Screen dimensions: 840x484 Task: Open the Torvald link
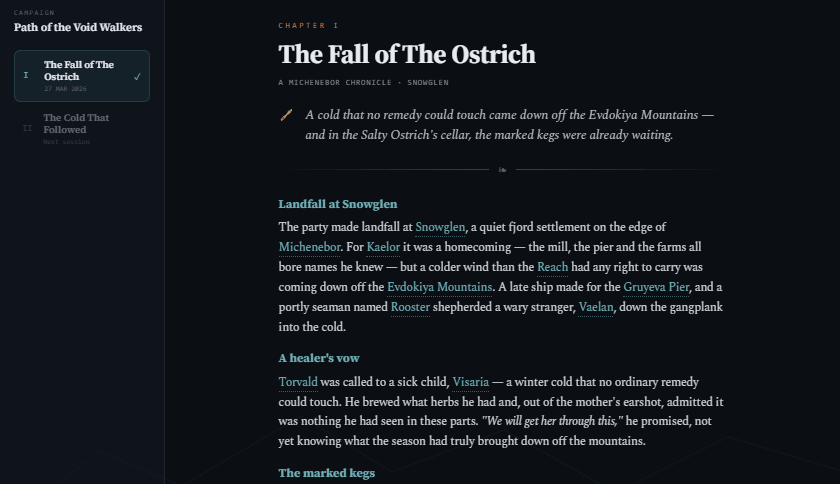coord(298,382)
